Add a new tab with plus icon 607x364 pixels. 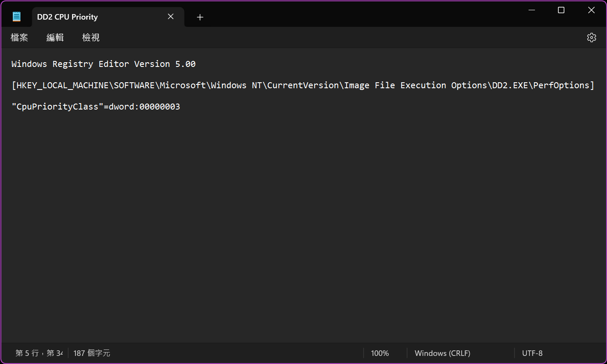coord(200,17)
